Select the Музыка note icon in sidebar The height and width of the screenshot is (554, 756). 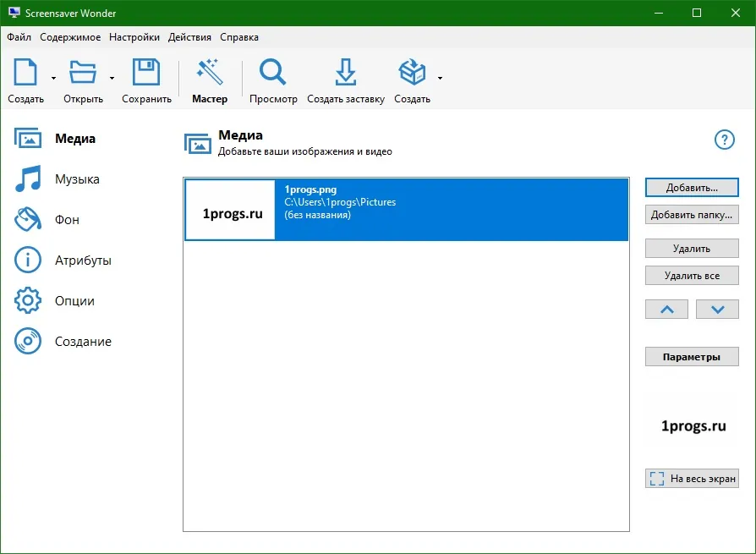27,178
